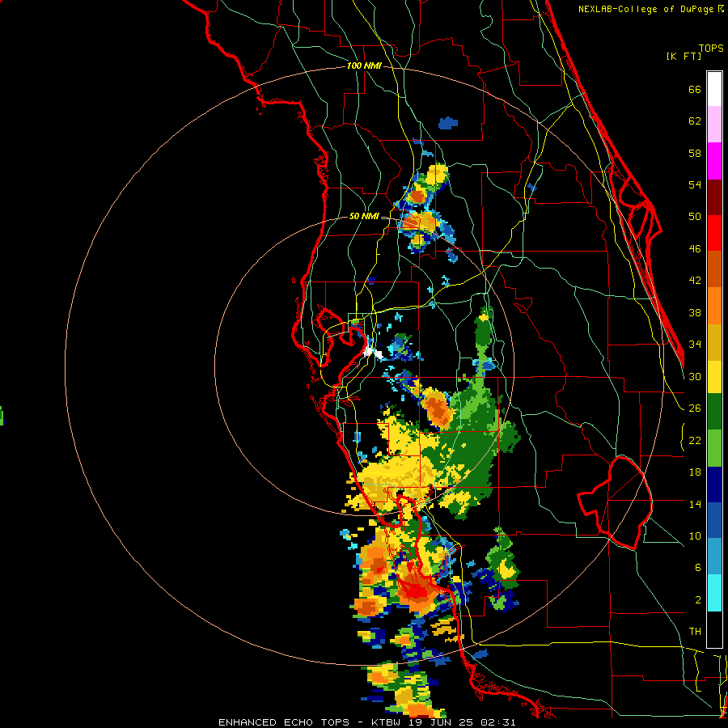Click the legend value 42
Image resolution: width=728 pixels, height=728 pixels.
695,281
